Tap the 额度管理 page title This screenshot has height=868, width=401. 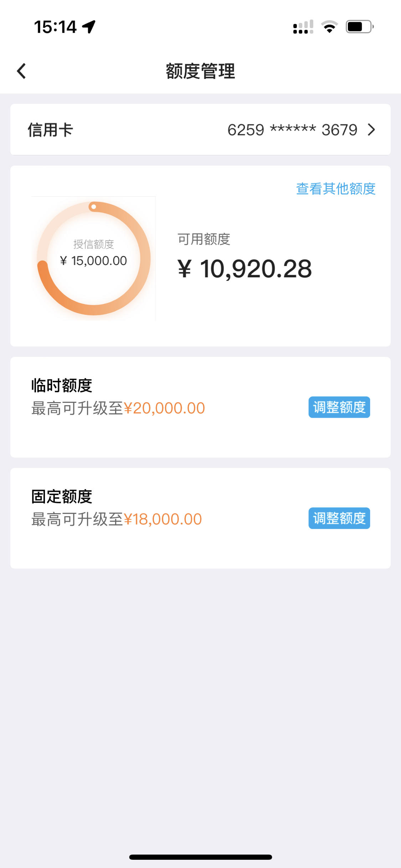[x=200, y=71]
